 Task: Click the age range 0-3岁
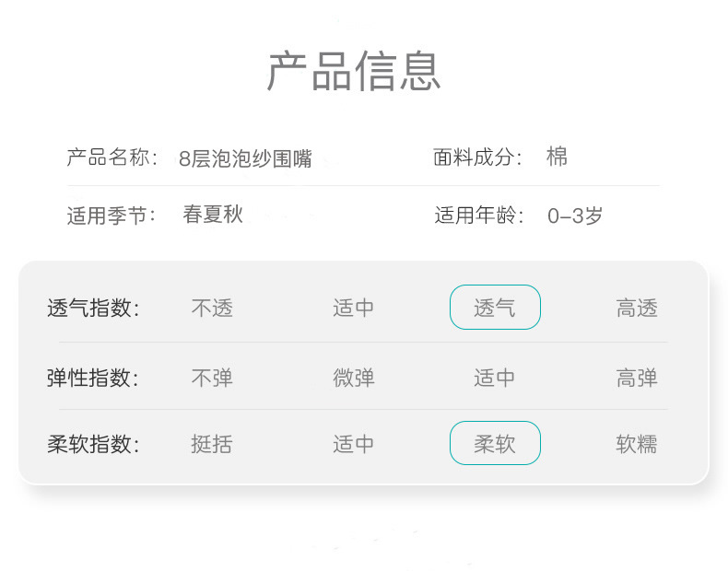click(x=575, y=216)
